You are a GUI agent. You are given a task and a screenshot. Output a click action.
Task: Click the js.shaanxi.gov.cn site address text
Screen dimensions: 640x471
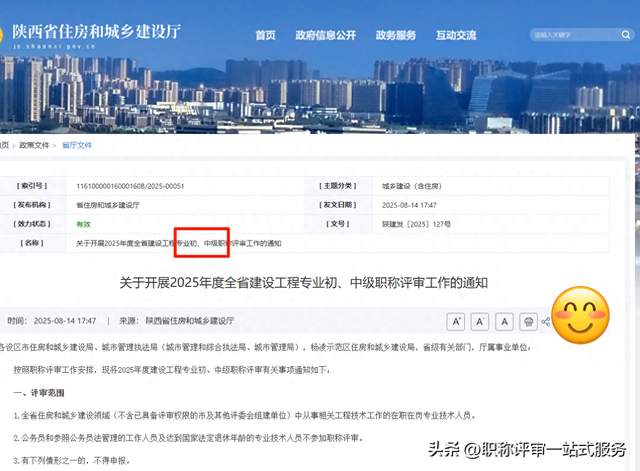[x=54, y=47]
